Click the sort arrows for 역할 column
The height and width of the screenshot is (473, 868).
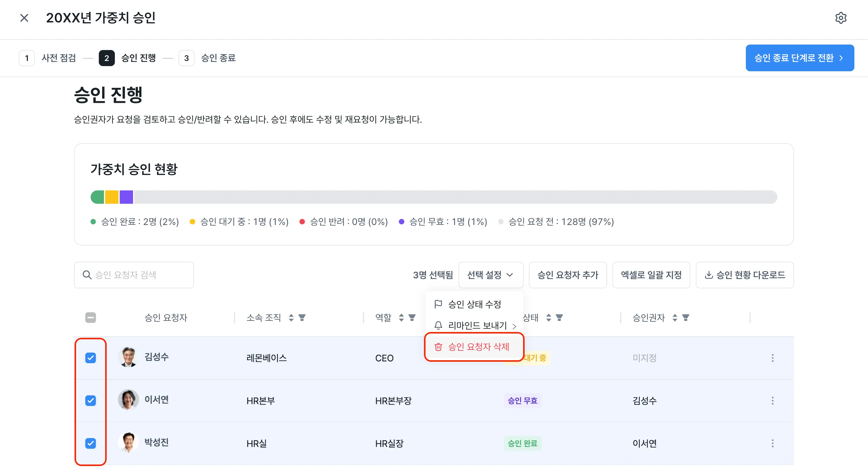tap(401, 317)
